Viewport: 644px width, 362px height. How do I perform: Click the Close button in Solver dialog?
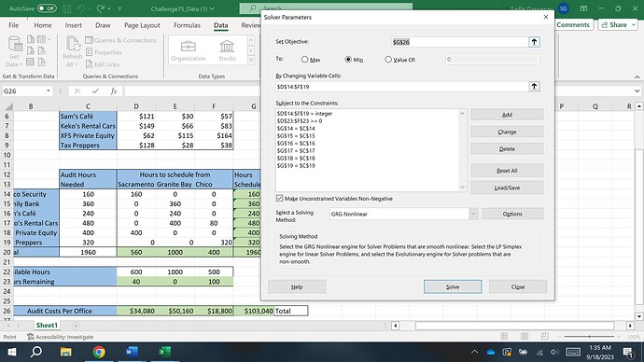coord(517,286)
